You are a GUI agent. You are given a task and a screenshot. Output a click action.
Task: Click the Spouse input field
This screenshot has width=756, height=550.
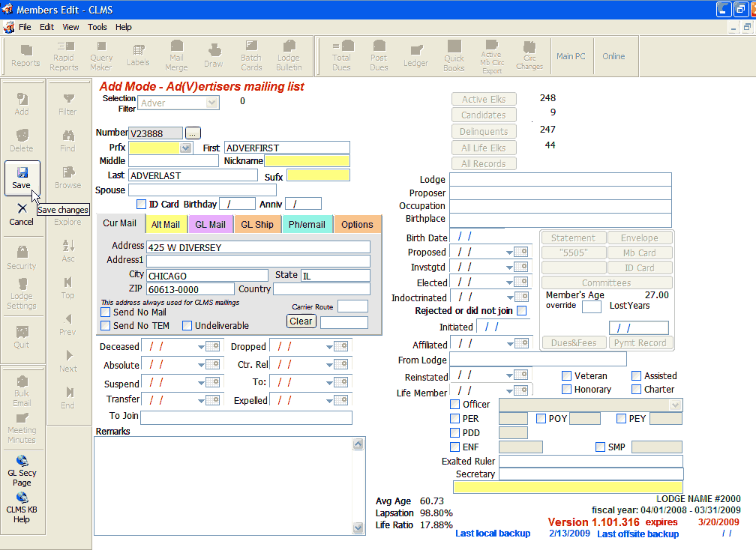202,190
